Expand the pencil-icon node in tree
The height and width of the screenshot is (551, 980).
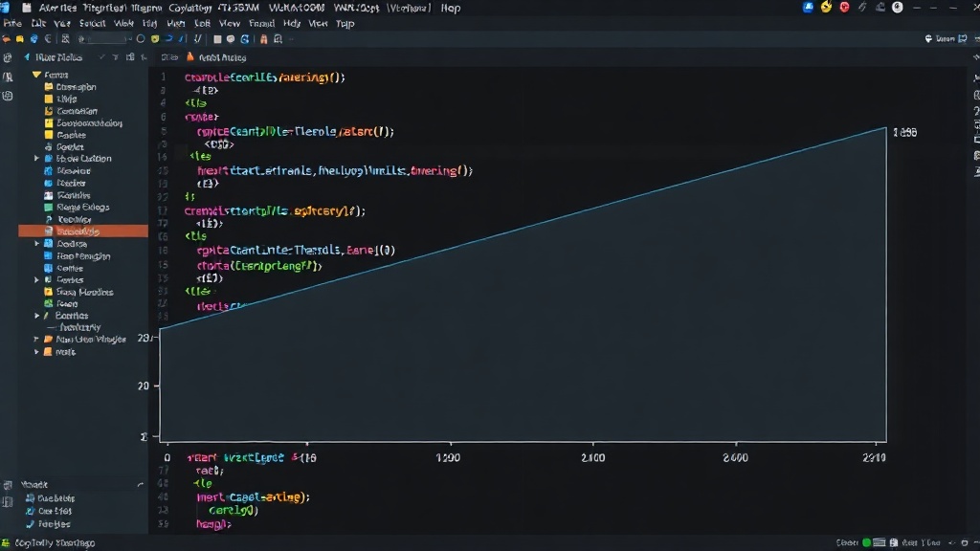tap(36, 316)
